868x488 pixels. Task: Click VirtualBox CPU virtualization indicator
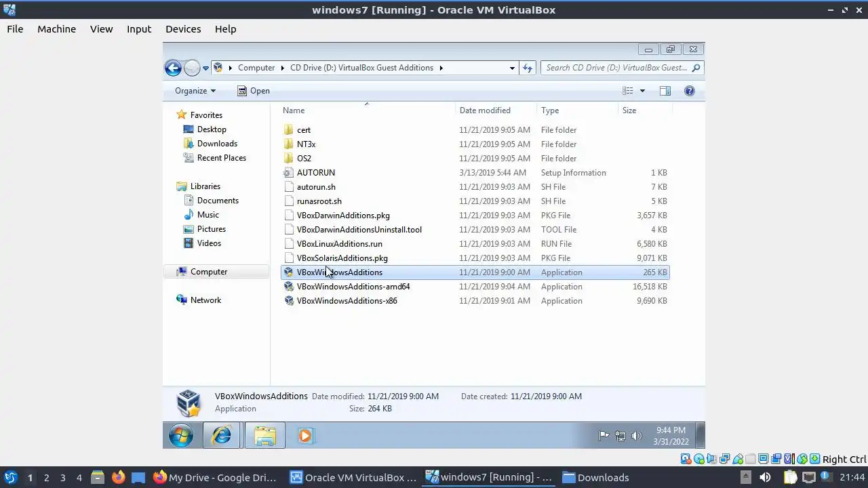(789, 459)
